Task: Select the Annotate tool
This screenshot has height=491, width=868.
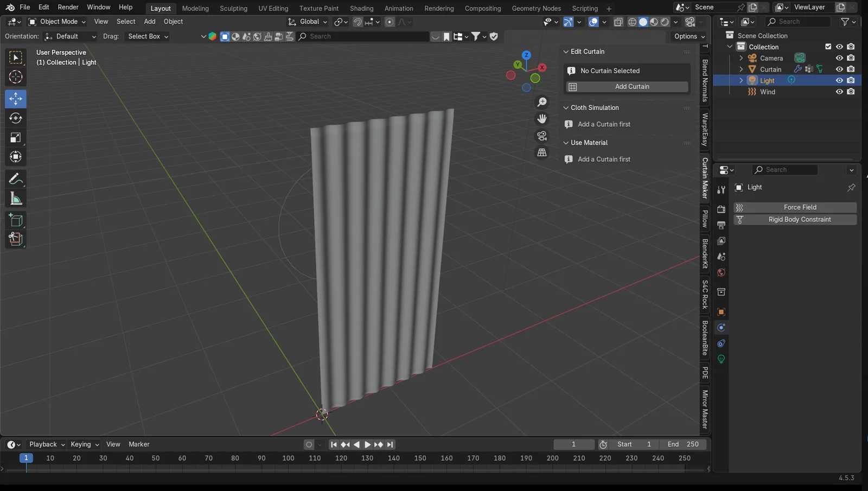Action: [15, 178]
